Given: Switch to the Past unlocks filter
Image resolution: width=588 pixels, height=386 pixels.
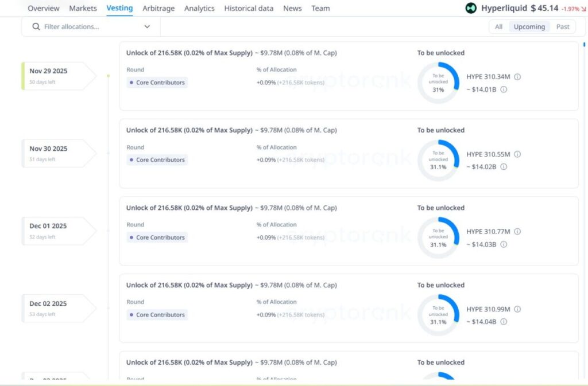Looking at the screenshot, I should (x=563, y=27).
